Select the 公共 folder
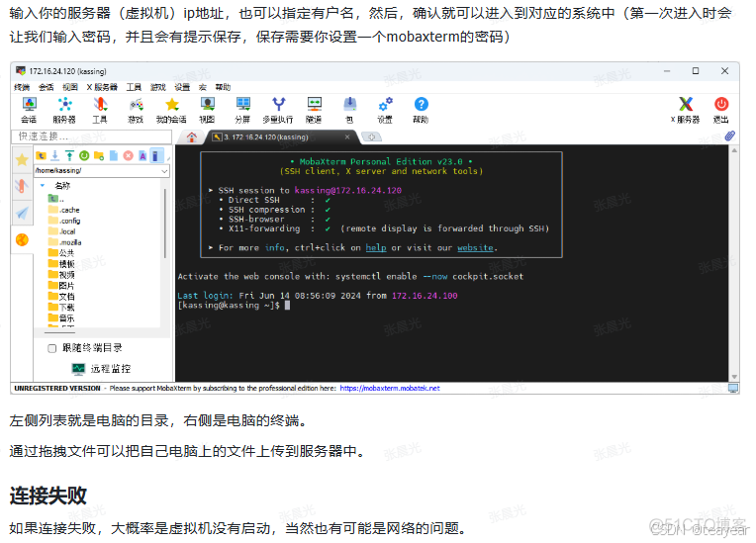756x543 pixels. (61, 253)
